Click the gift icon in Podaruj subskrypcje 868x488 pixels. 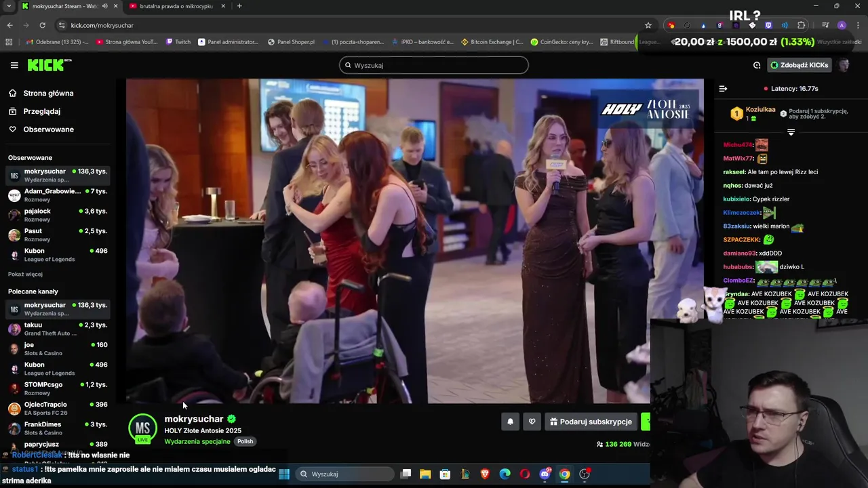tap(553, 422)
